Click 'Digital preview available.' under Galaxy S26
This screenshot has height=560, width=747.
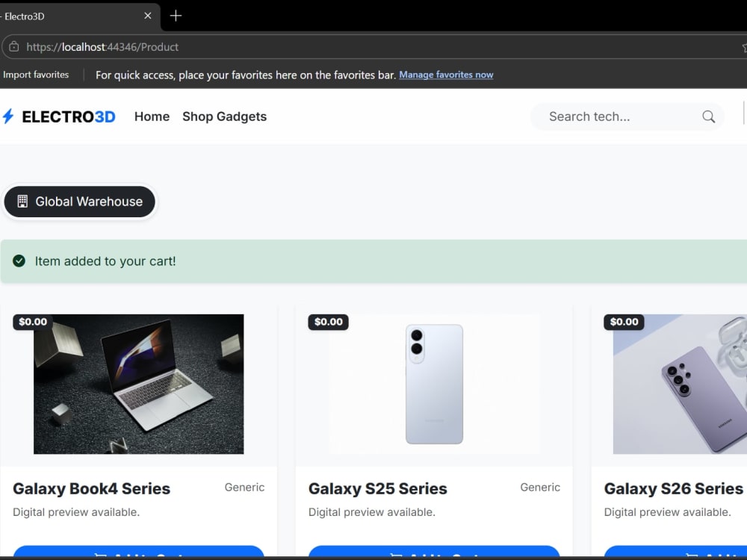click(x=667, y=512)
